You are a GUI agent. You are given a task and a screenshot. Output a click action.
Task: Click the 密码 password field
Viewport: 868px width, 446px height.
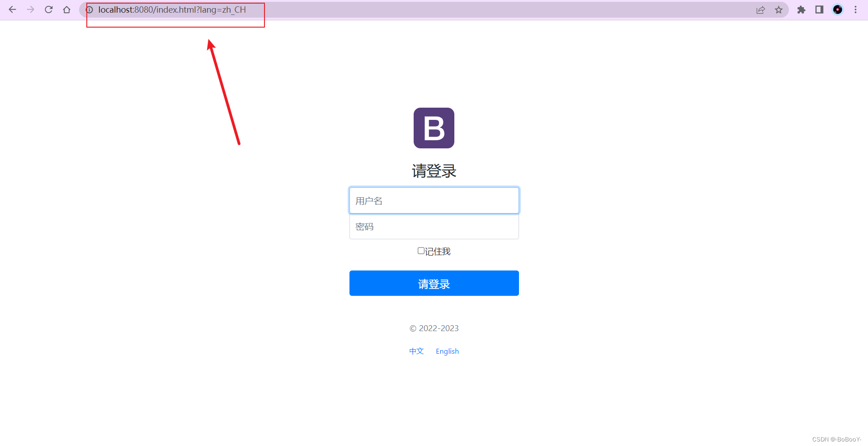pyautogui.click(x=434, y=227)
